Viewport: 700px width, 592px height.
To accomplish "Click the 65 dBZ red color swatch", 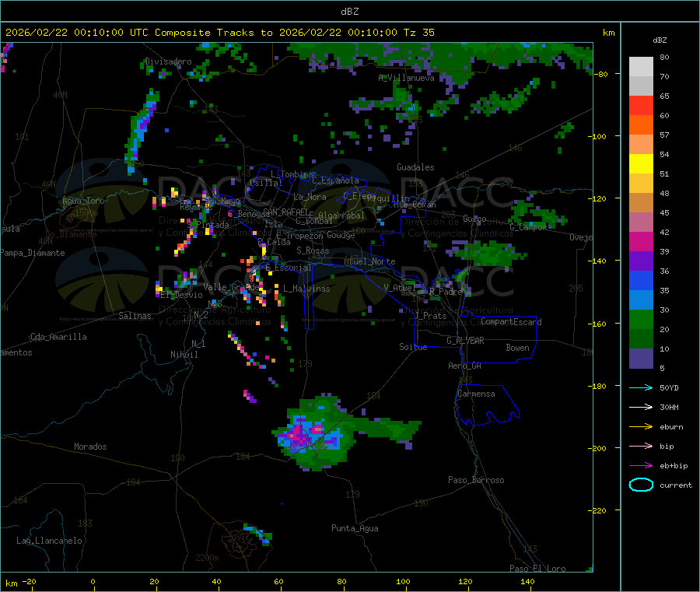I will click(641, 105).
